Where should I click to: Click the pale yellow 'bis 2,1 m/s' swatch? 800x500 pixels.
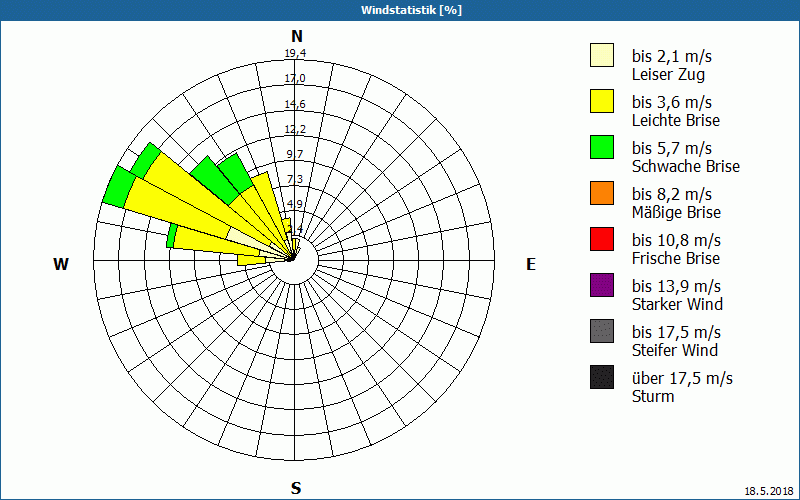pos(602,55)
